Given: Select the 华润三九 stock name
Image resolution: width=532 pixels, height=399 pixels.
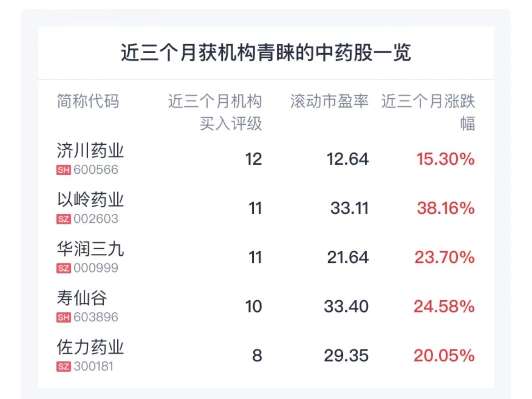Looking at the screenshot, I should 90,249.
